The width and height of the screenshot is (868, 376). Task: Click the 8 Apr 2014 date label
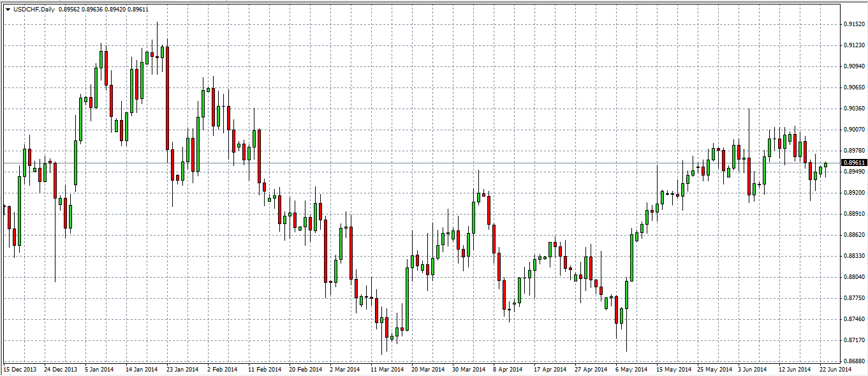tap(508, 370)
